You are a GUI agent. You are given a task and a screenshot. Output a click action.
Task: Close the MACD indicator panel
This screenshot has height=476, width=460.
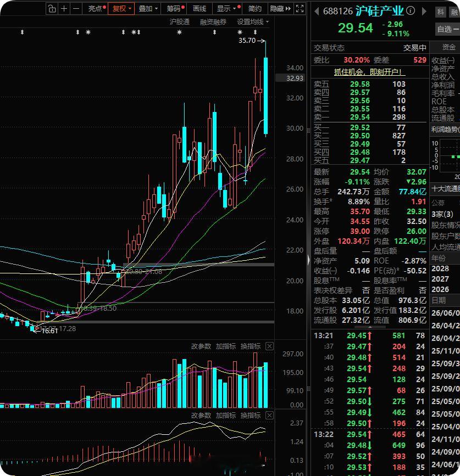point(269,415)
